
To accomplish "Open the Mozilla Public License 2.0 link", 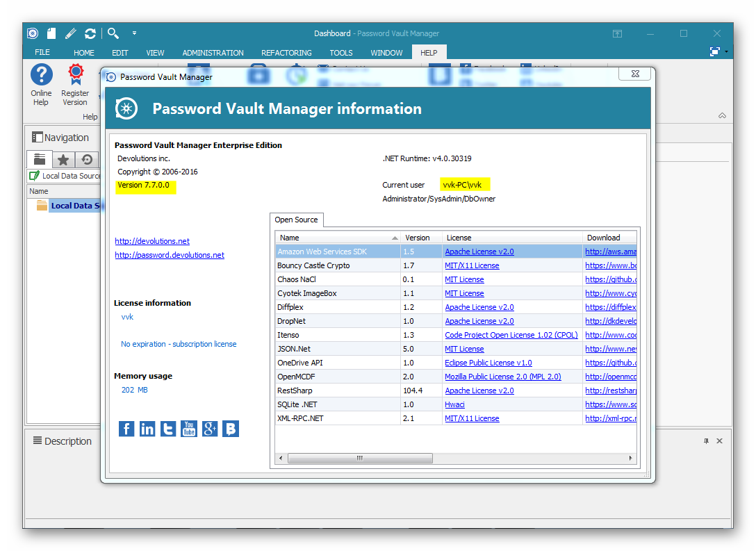I will (503, 377).
